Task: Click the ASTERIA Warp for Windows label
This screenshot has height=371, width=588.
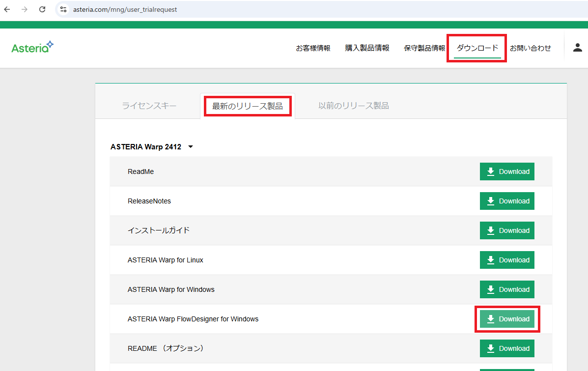Action: tap(171, 289)
